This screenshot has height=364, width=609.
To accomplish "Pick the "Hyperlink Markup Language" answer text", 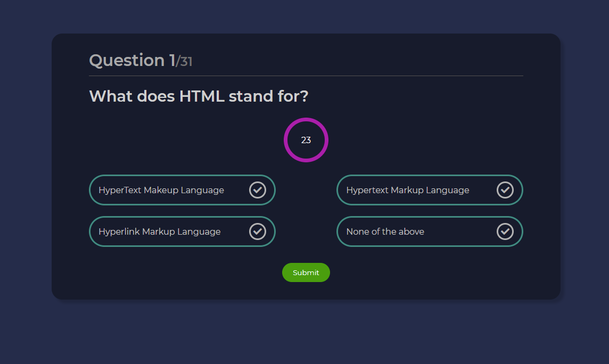I will tap(160, 231).
